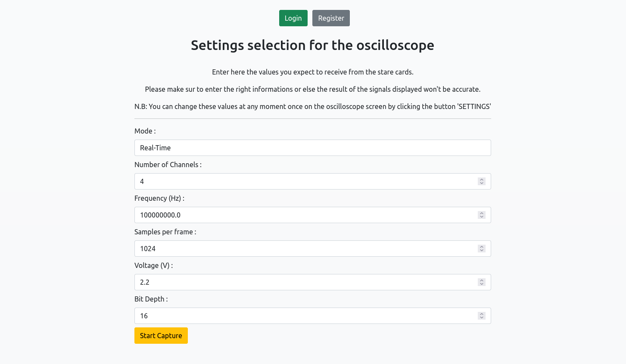Viewport: 626px width, 364px height.
Task: Raise Samples per frame with up arrow
Action: pos(482,247)
